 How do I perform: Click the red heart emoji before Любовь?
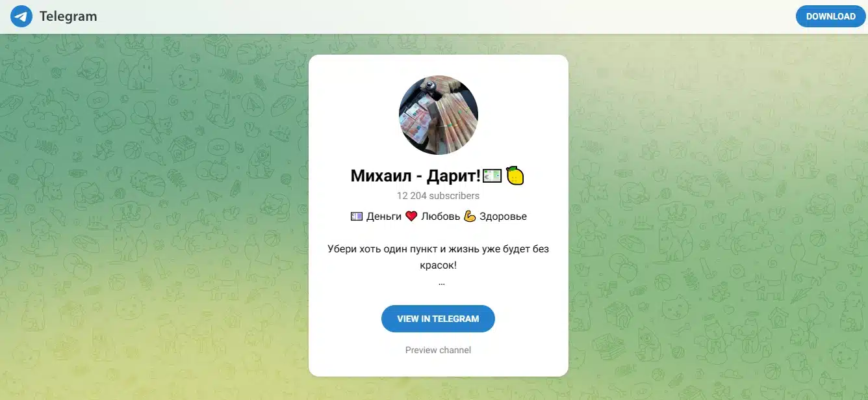411,217
